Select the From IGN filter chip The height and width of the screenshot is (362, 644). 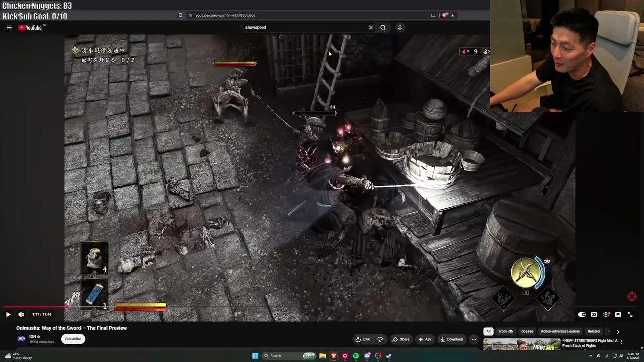[506, 331]
